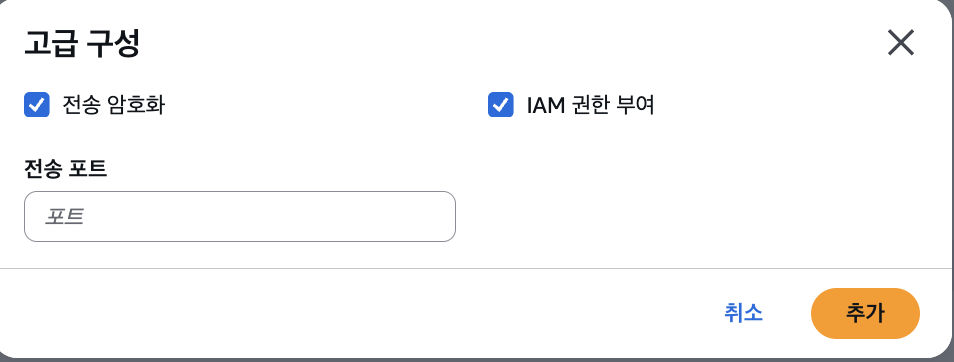Select the 포트 placeholder text box
The height and width of the screenshot is (362, 954).
[x=240, y=217]
